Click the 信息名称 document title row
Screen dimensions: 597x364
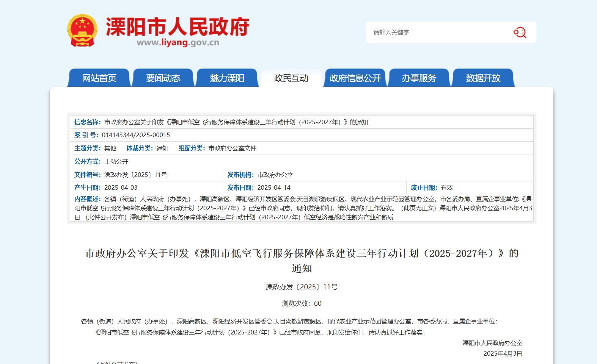click(x=236, y=122)
